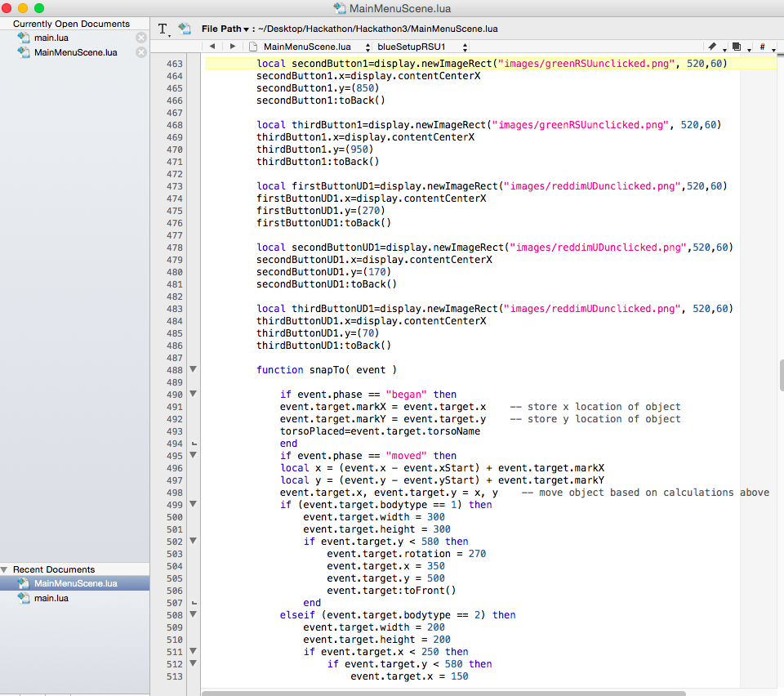
Task: Place cursor in line 492 torsoPlaced code
Action: click(380, 431)
